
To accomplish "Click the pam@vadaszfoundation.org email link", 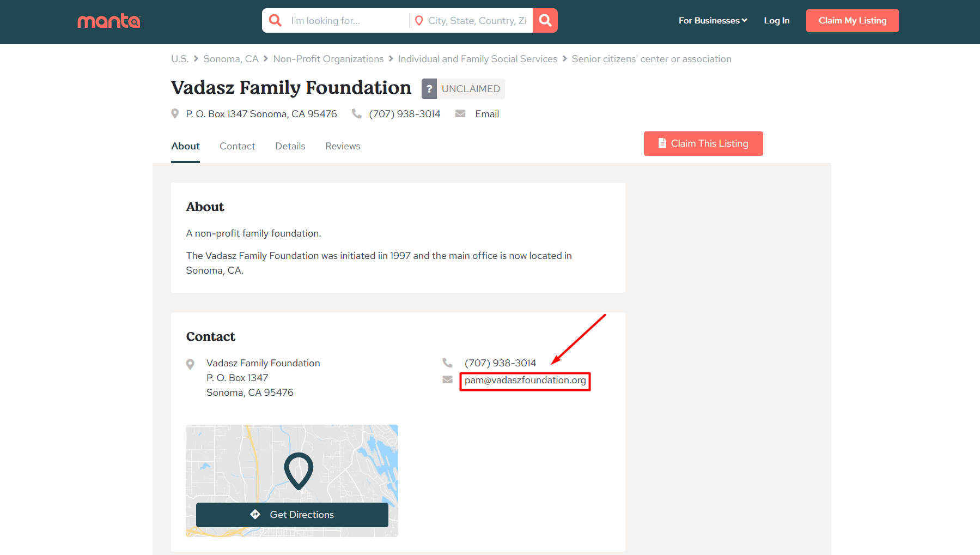I will (x=525, y=380).
